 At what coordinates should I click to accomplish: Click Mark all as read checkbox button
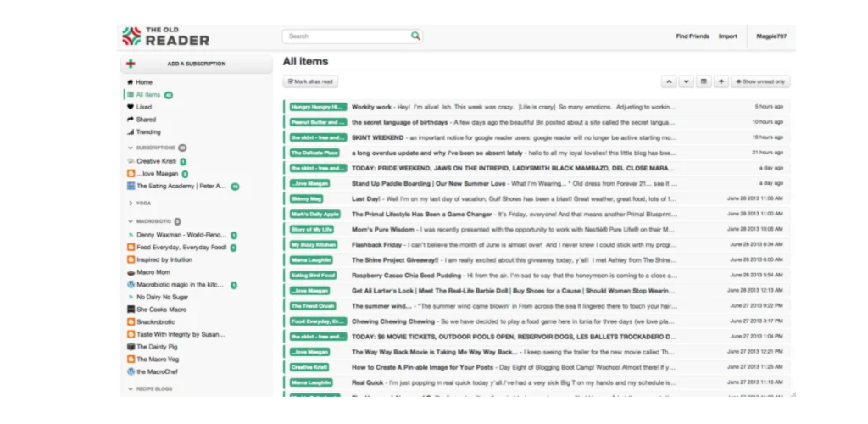[310, 81]
